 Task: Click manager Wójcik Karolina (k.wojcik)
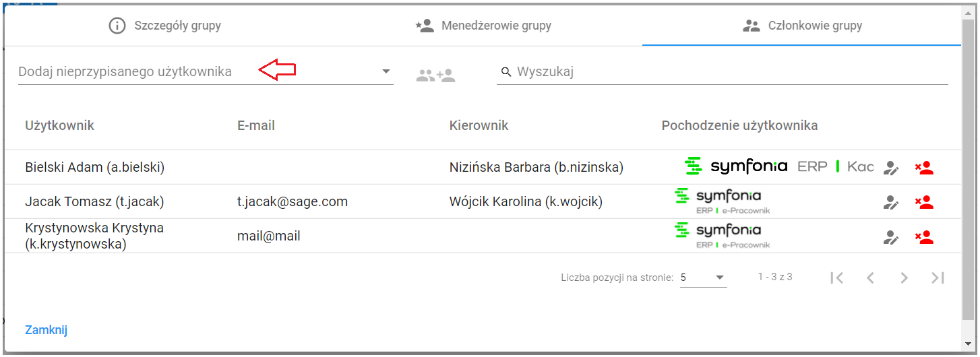tap(526, 201)
